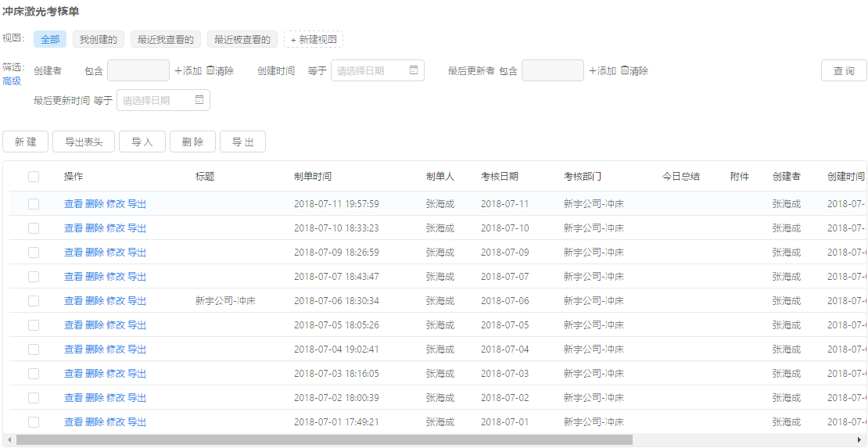Toggle the select-all checkbox in table header
Image resolution: width=868 pixels, height=448 pixels.
pyautogui.click(x=34, y=177)
